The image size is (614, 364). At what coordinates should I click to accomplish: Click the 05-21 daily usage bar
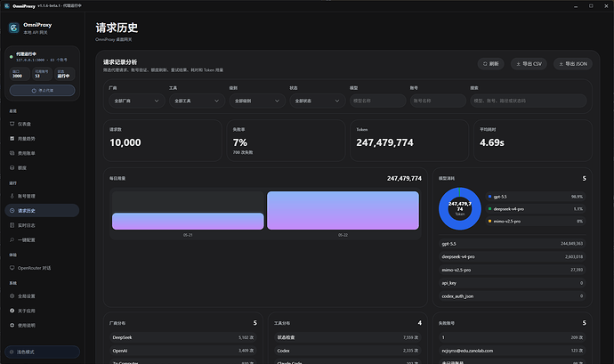(x=188, y=221)
